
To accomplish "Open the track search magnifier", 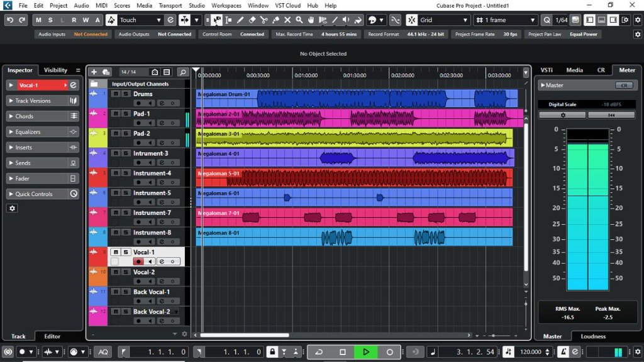I will 182,72.
